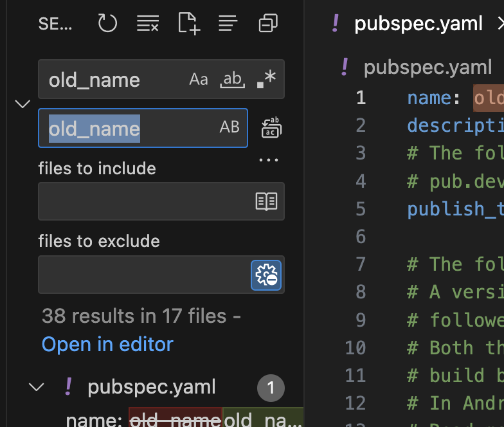Screen dimensions: 504x427
Task: Click the Open in editor link
Action: (107, 344)
